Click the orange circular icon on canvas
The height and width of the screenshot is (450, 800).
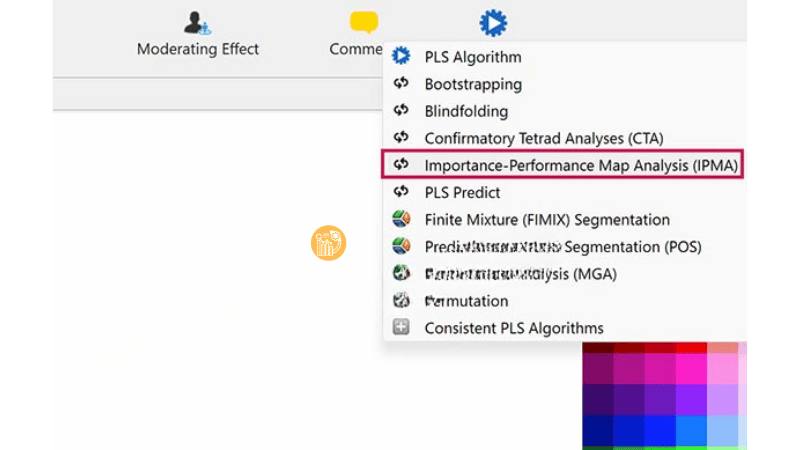(x=328, y=243)
